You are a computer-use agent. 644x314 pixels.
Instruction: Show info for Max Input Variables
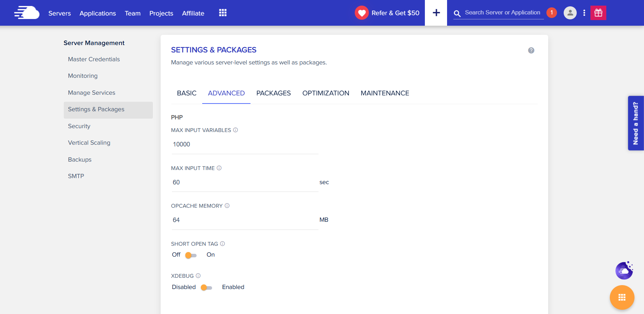click(x=235, y=130)
